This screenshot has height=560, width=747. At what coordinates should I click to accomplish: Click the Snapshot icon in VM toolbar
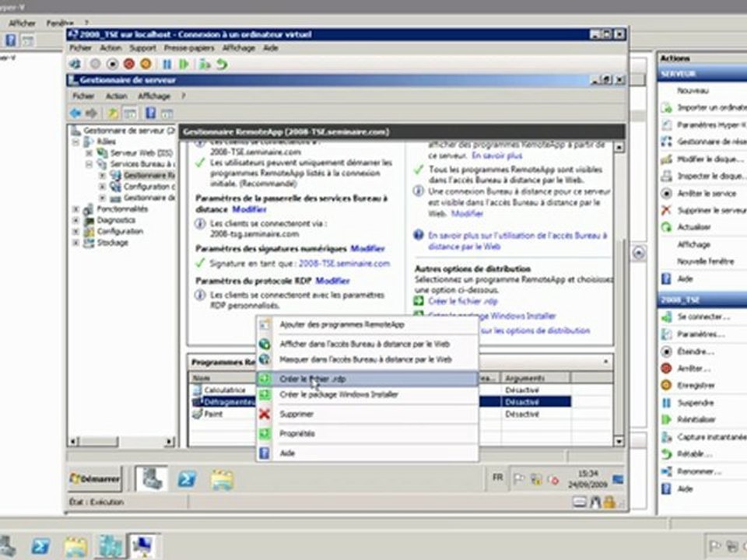205,64
